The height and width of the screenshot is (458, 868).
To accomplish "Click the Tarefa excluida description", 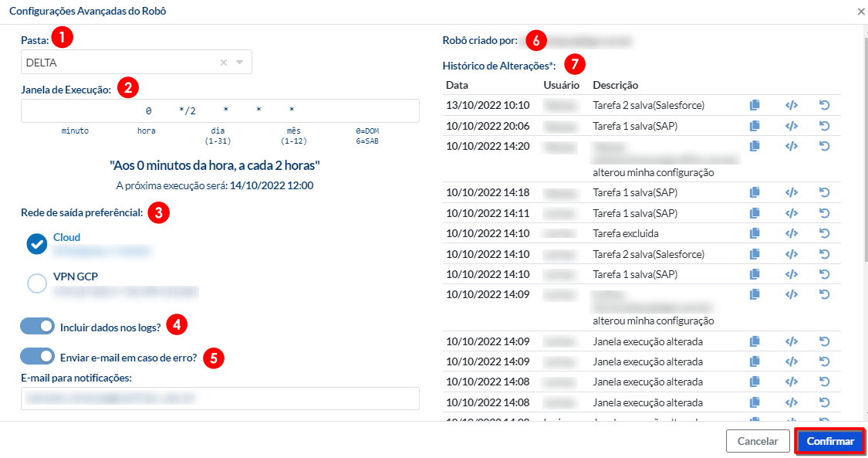I will (x=626, y=234).
